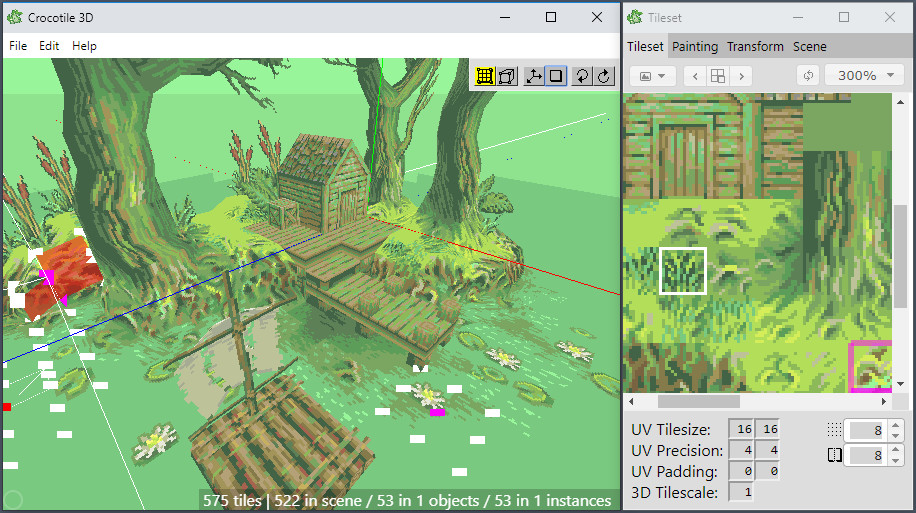Viewport: 916px width, 513px height.
Task: Minimize the Crocotile 3D window
Action: coord(505,18)
